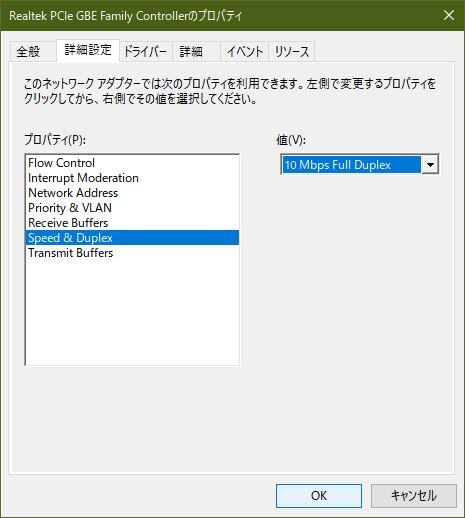Click the キャンセル button
This screenshot has width=465, height=518.
click(414, 496)
